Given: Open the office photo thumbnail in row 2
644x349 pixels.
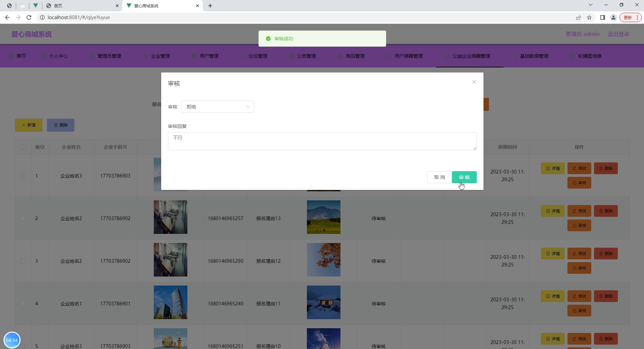Looking at the screenshot, I should pos(171,217).
